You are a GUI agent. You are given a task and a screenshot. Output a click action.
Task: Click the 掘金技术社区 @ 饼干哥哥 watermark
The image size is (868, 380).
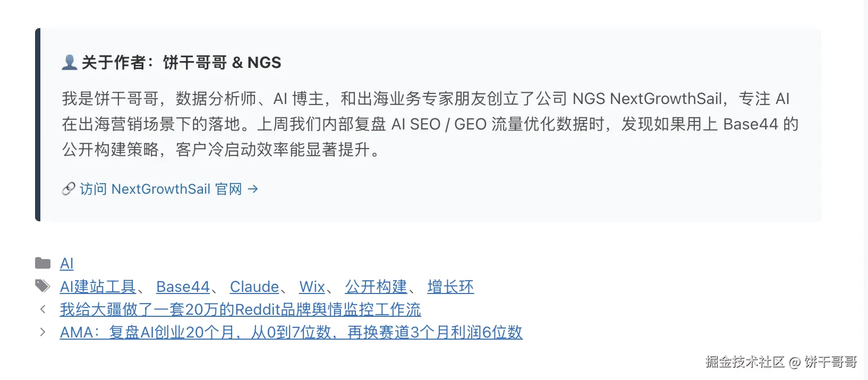[781, 362]
